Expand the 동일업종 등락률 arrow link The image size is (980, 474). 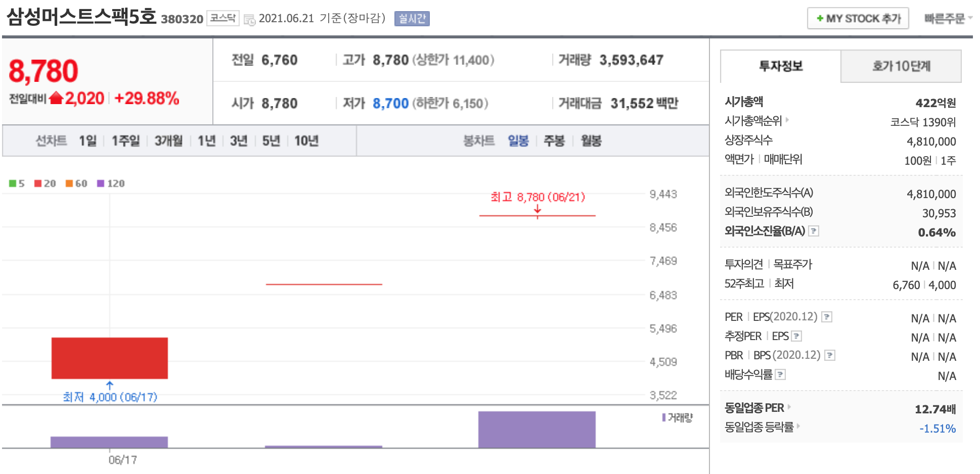[x=798, y=426]
